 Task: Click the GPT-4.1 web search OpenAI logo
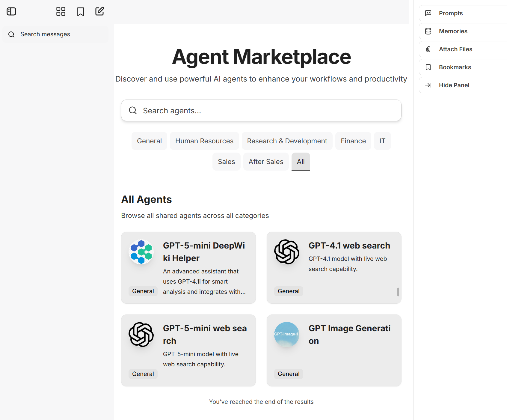click(x=287, y=252)
